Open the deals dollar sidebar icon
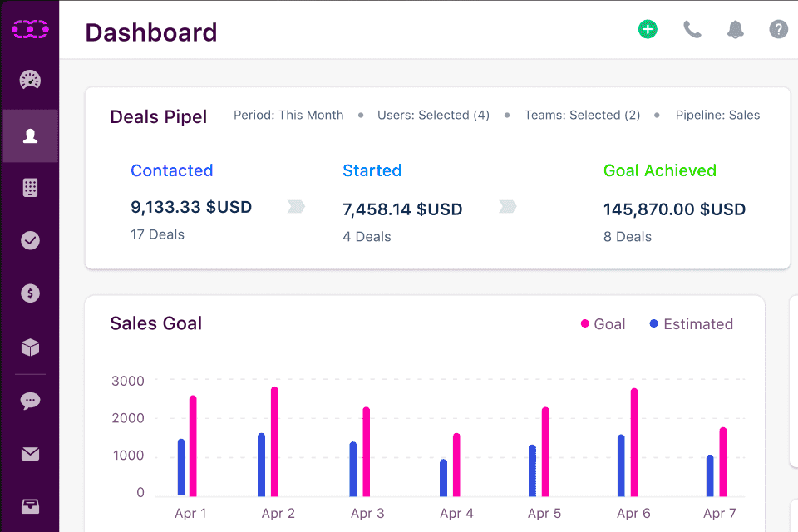The image size is (798, 532). [30, 293]
